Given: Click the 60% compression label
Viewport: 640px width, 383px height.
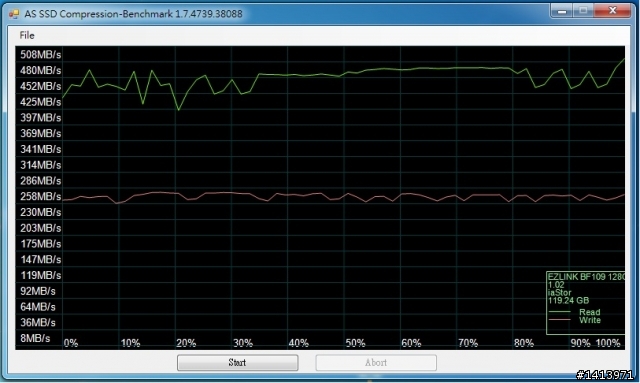Looking at the screenshot, I should click(x=411, y=343).
